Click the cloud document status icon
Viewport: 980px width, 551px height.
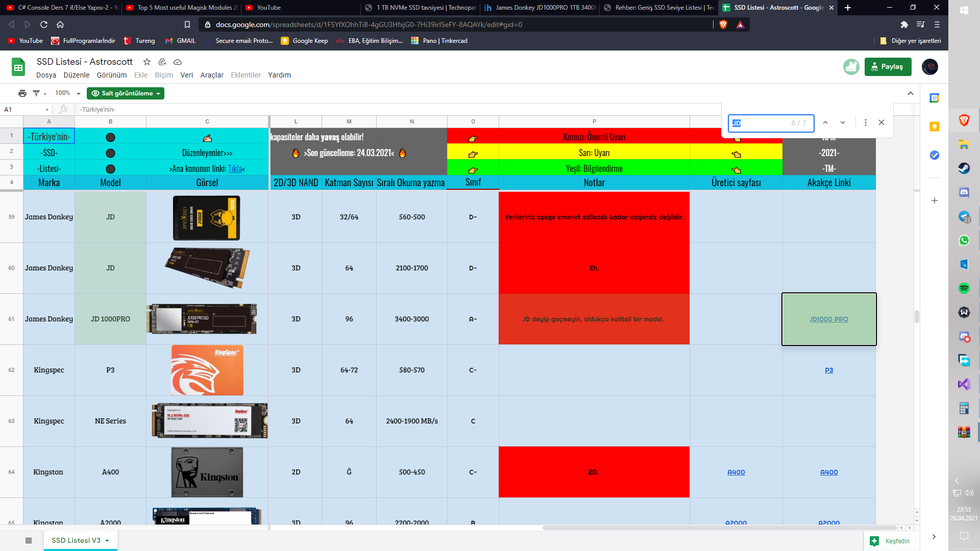coord(178,62)
